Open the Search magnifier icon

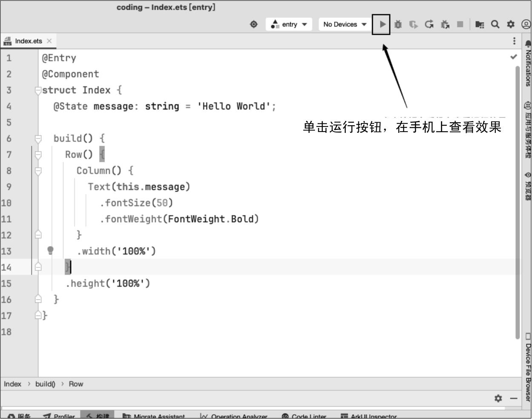pos(495,24)
